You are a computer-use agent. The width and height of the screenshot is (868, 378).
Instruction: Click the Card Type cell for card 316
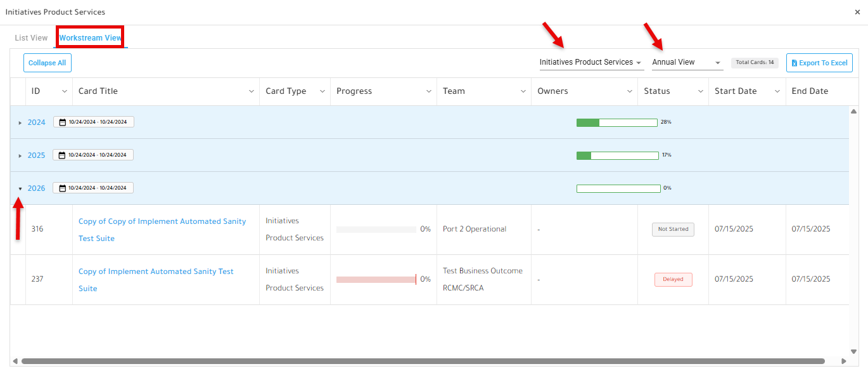point(295,230)
